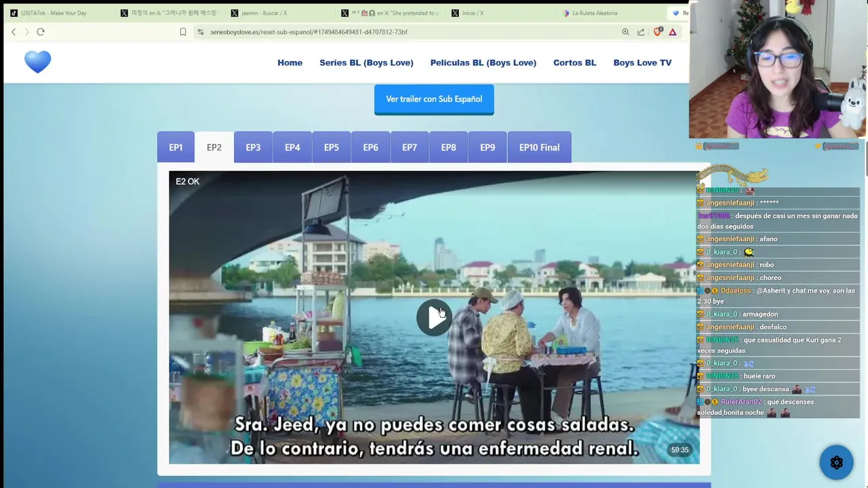The width and height of the screenshot is (868, 488).
Task: Click the streamer webcam overlay
Action: pos(777,69)
